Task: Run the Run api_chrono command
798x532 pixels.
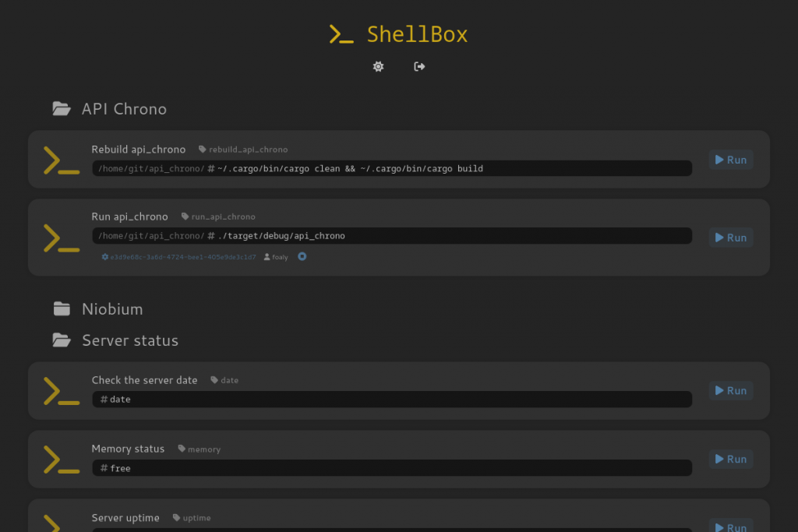Action: click(730, 238)
